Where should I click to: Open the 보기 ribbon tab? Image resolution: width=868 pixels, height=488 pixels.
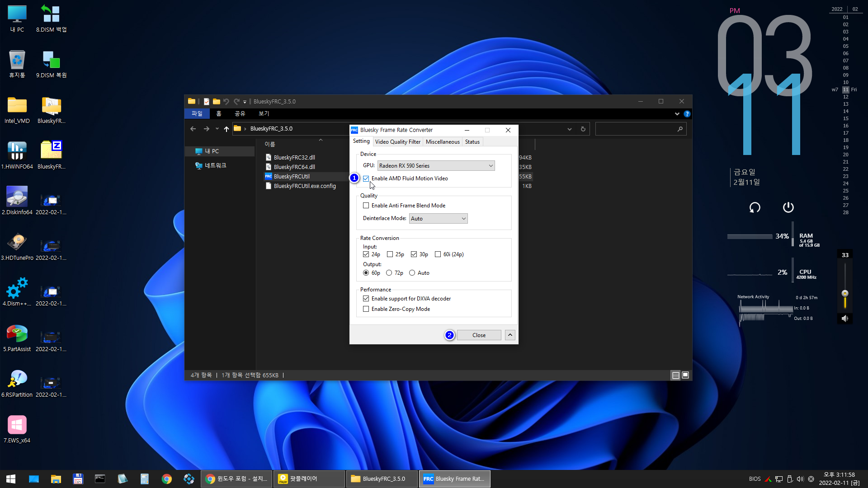[x=264, y=114]
